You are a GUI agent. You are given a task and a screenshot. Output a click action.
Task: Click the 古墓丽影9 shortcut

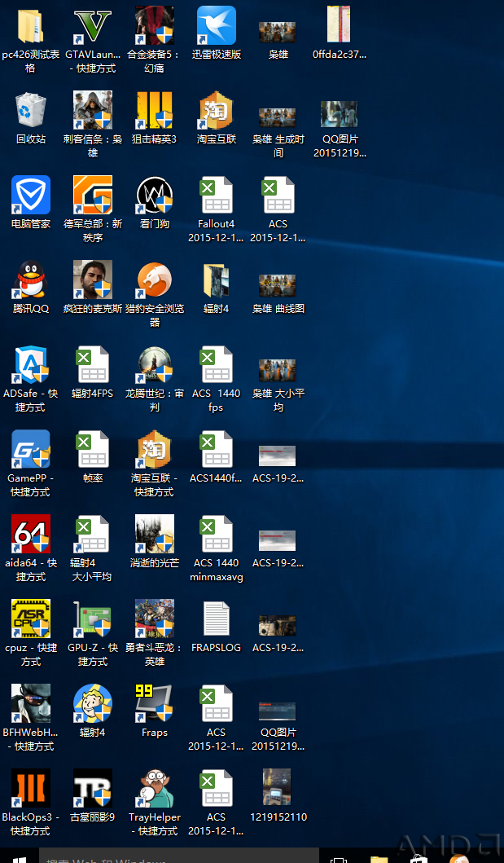pos(93,788)
